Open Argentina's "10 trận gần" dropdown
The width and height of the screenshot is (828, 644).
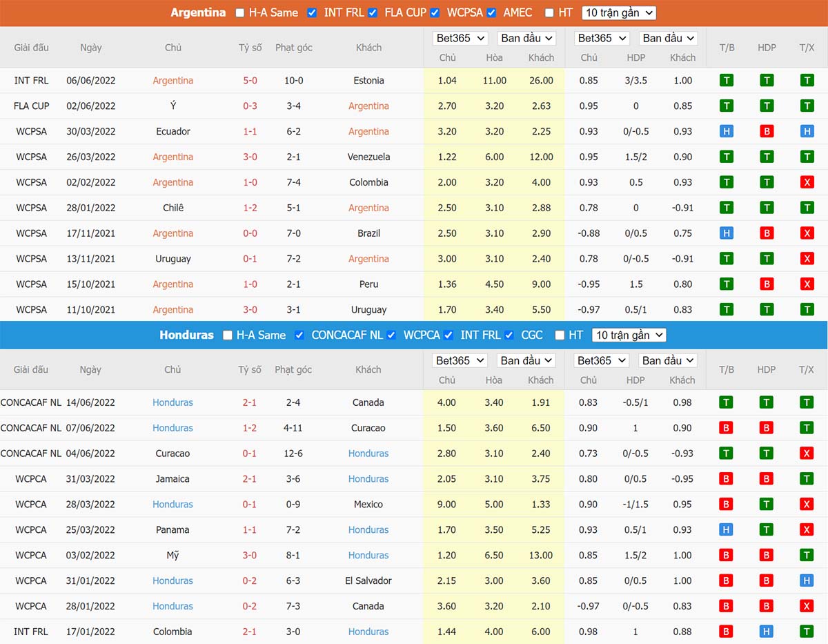[x=618, y=12]
